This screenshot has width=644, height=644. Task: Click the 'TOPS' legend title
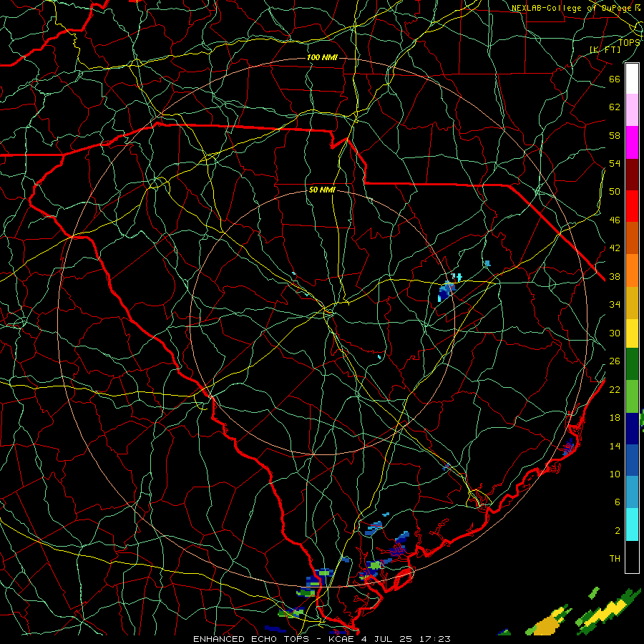tap(629, 42)
